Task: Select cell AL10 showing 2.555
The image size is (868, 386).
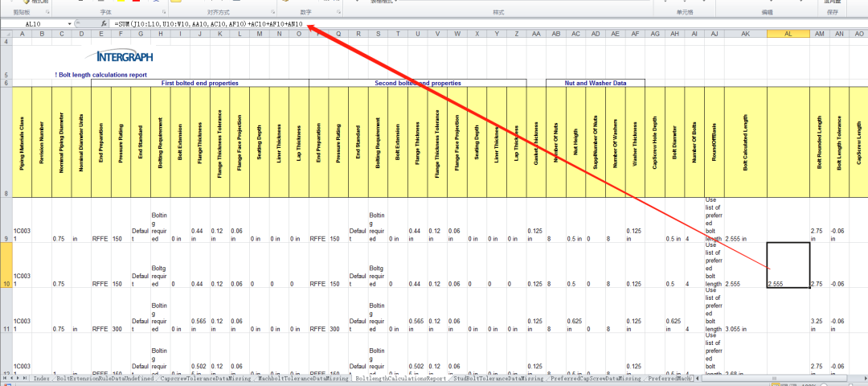Action: click(x=788, y=265)
